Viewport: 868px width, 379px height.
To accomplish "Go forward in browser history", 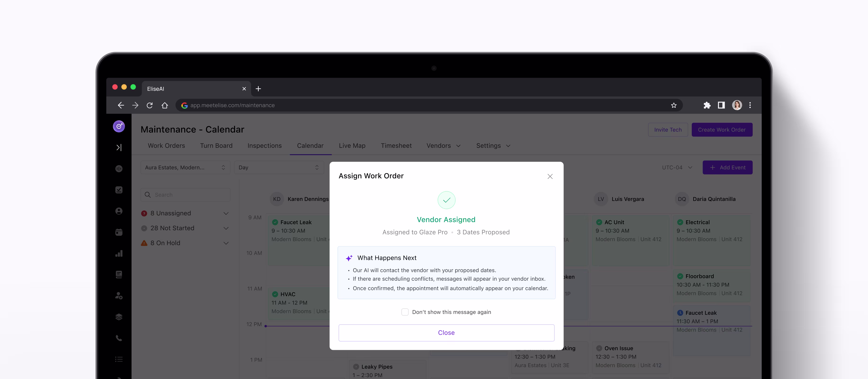I will click(135, 105).
